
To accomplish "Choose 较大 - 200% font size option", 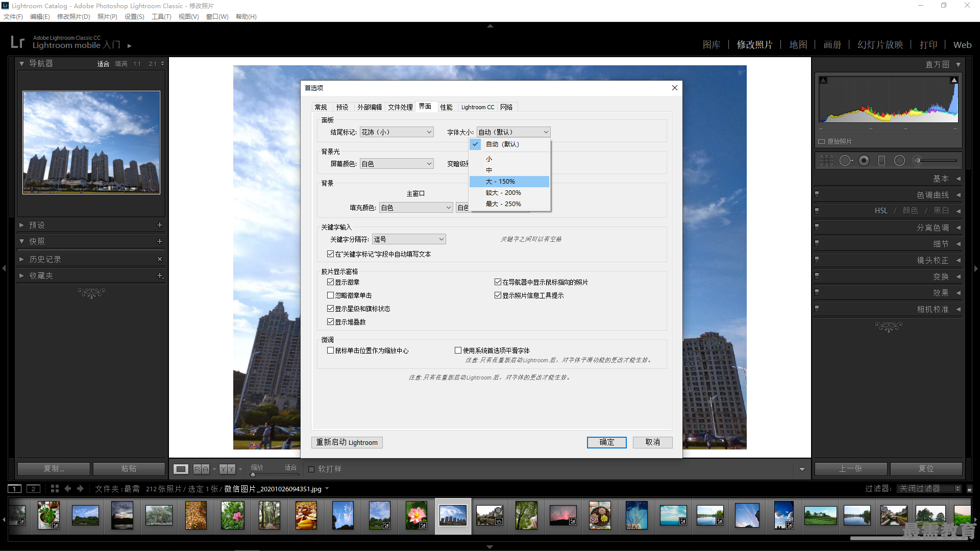I will (509, 193).
